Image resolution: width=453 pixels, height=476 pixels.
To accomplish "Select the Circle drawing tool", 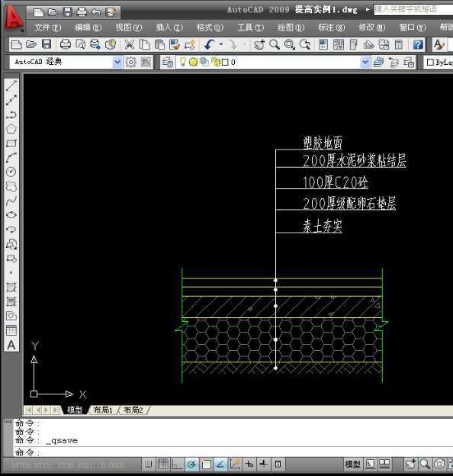I will click(11, 172).
